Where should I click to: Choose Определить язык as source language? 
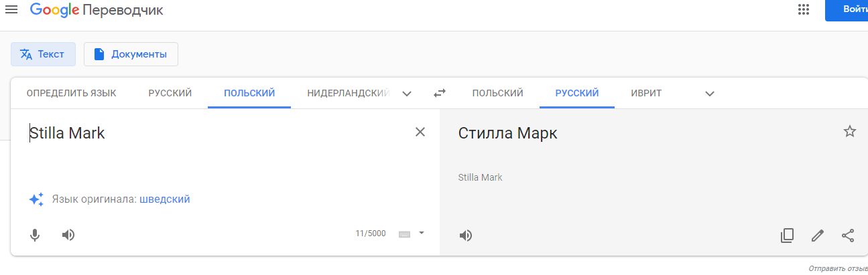coord(71,93)
